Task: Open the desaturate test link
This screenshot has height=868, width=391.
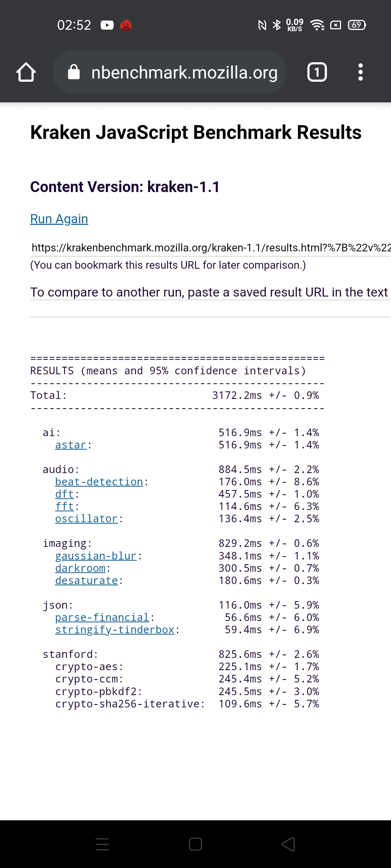Action: coord(86,580)
